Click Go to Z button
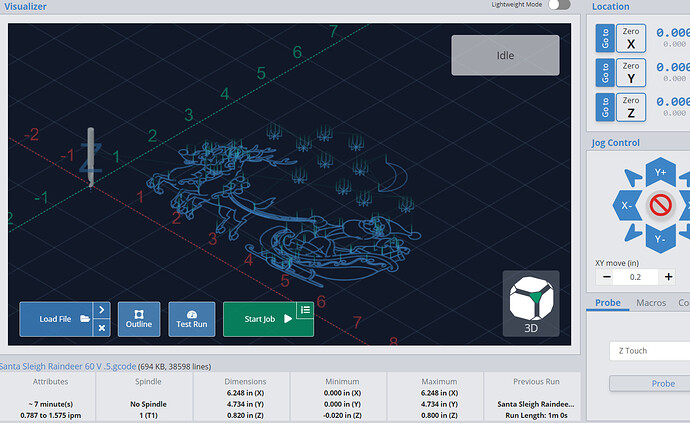Image resolution: width=690 pixels, height=423 pixels. pyautogui.click(x=605, y=107)
